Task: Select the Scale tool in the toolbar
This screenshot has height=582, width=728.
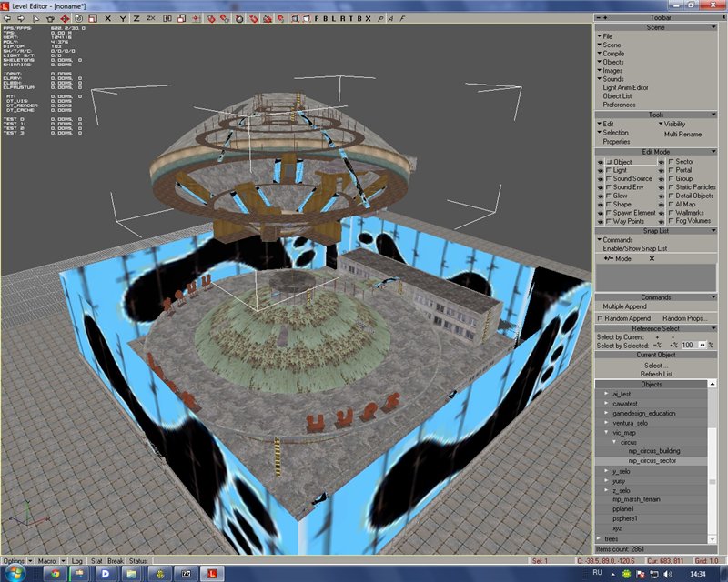Action: pos(91,18)
